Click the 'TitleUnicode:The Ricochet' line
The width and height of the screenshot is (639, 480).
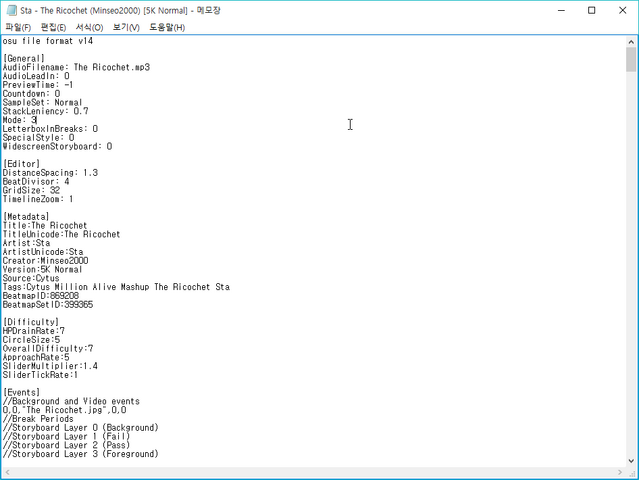(x=61, y=234)
